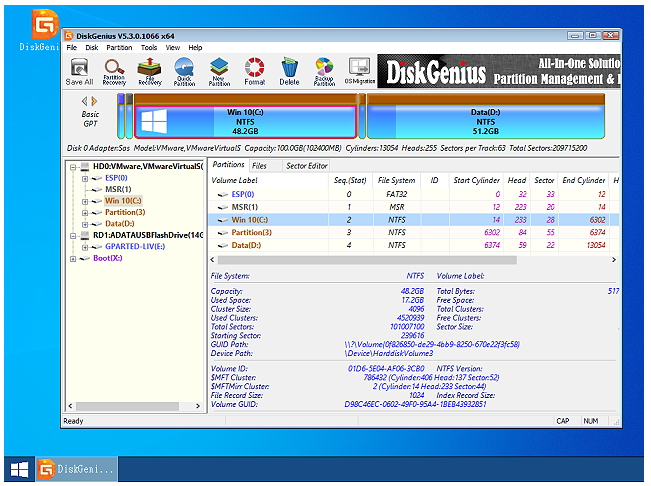Open the Windows Start button
The image size is (651, 486).
tap(19, 469)
